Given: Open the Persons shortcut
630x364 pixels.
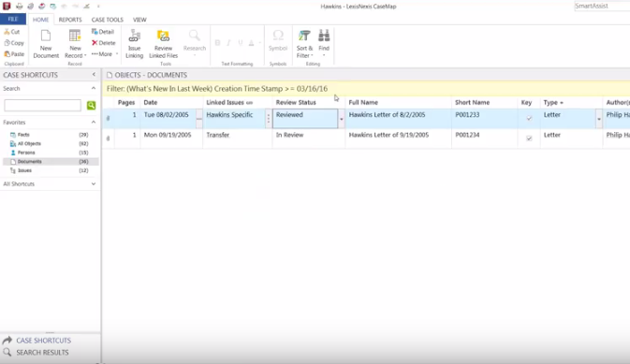Looking at the screenshot, I should [x=50, y=153].
